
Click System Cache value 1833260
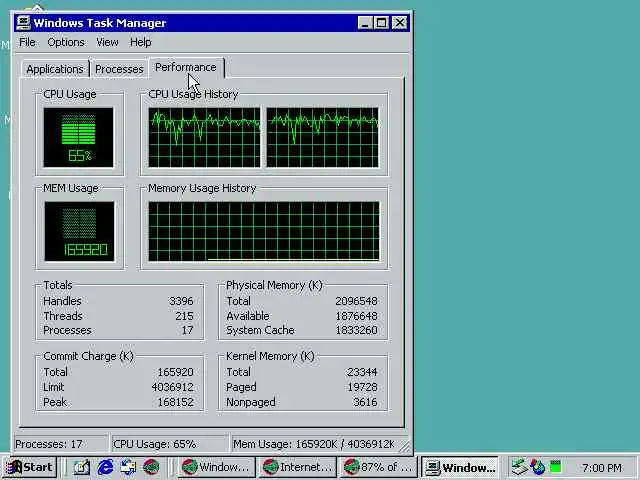point(356,330)
